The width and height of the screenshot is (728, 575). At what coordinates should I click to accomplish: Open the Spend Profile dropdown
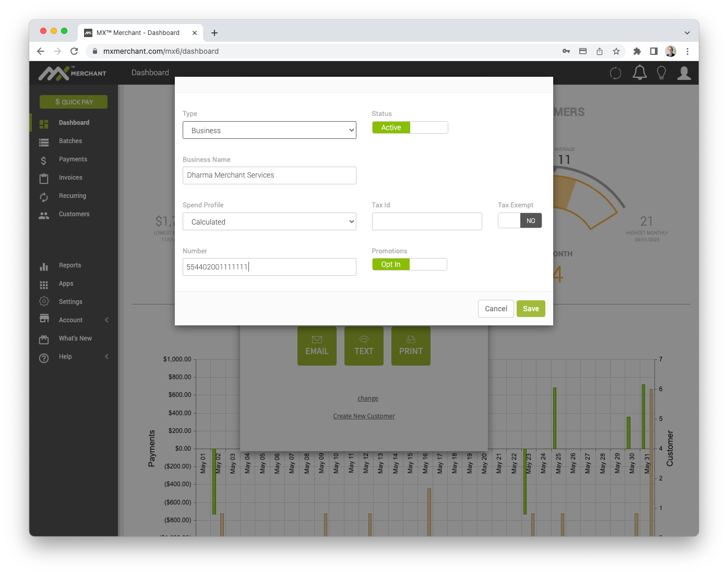pos(269,221)
